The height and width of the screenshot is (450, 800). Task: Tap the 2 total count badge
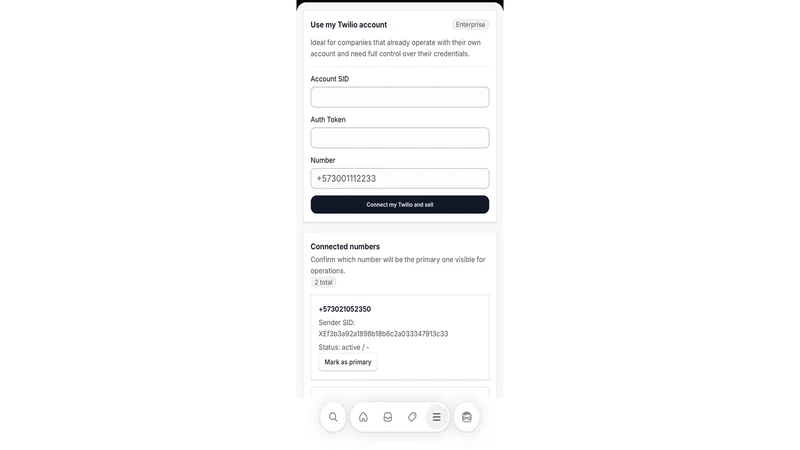point(323,282)
